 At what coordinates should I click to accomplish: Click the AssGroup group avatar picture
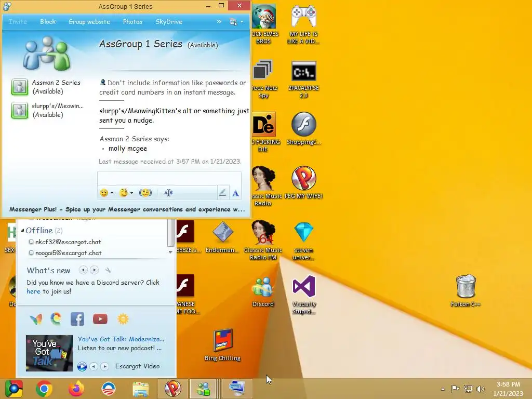click(47, 54)
